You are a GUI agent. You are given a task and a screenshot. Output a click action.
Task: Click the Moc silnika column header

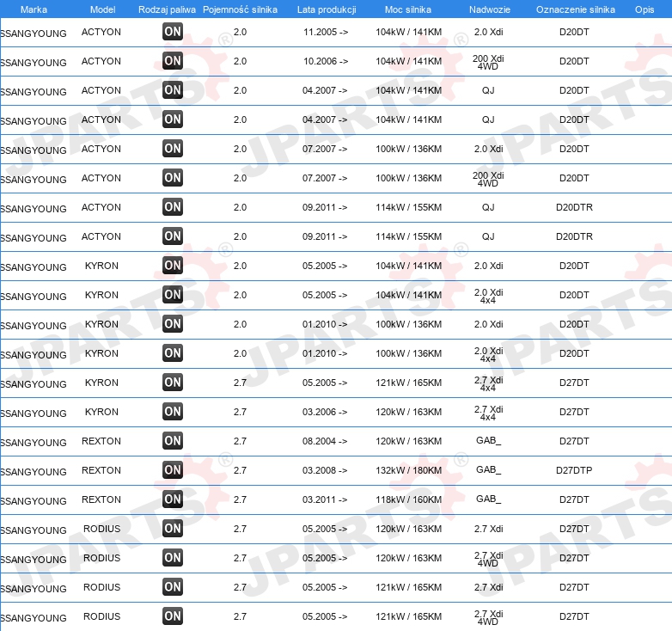(x=408, y=9)
